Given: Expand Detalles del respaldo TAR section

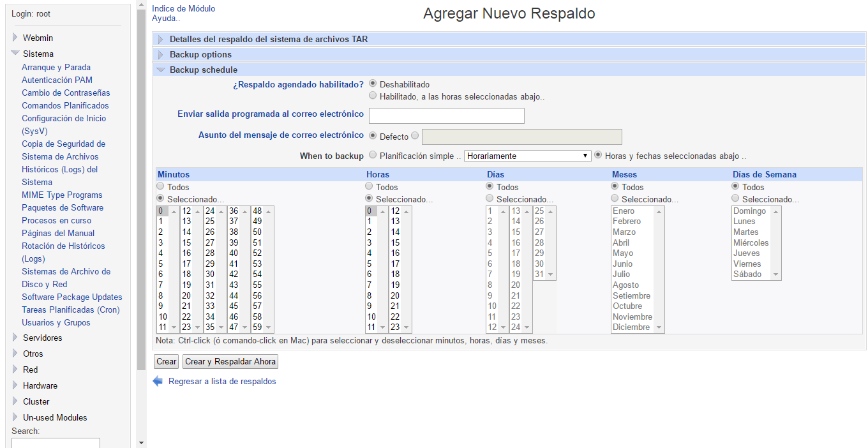Looking at the screenshot, I should [x=161, y=40].
